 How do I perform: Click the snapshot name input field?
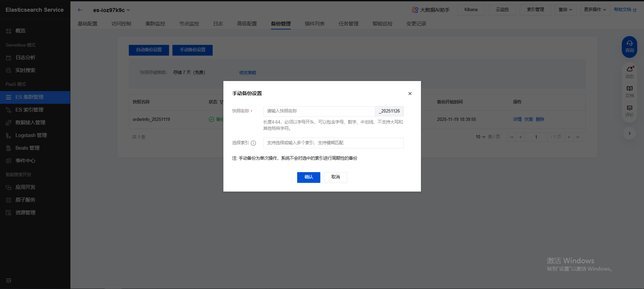coord(319,111)
